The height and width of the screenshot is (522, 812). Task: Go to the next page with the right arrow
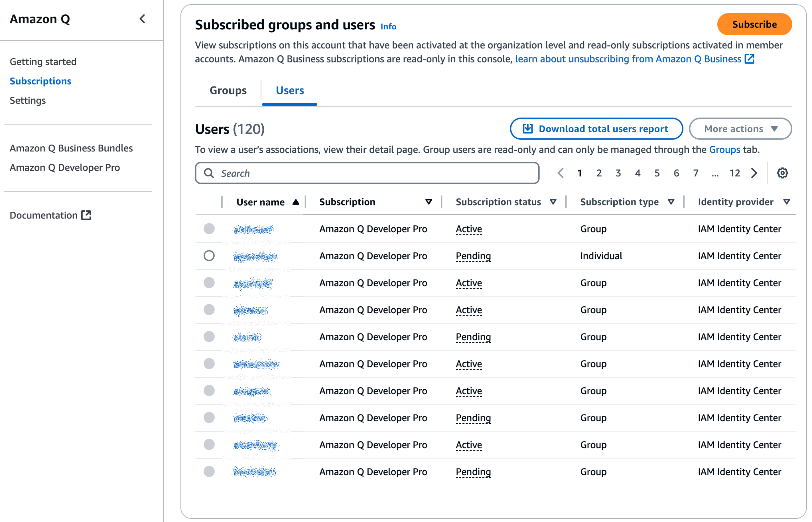(x=754, y=173)
